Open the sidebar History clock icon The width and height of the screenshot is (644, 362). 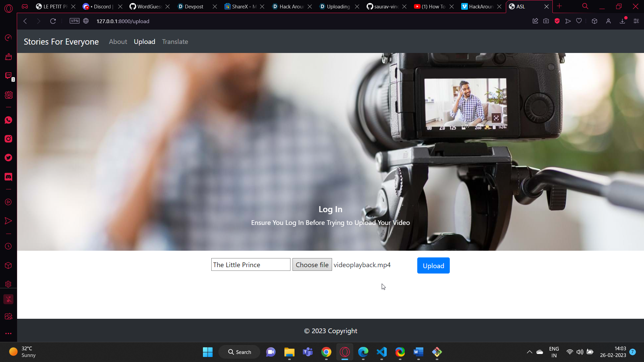tap(8, 246)
